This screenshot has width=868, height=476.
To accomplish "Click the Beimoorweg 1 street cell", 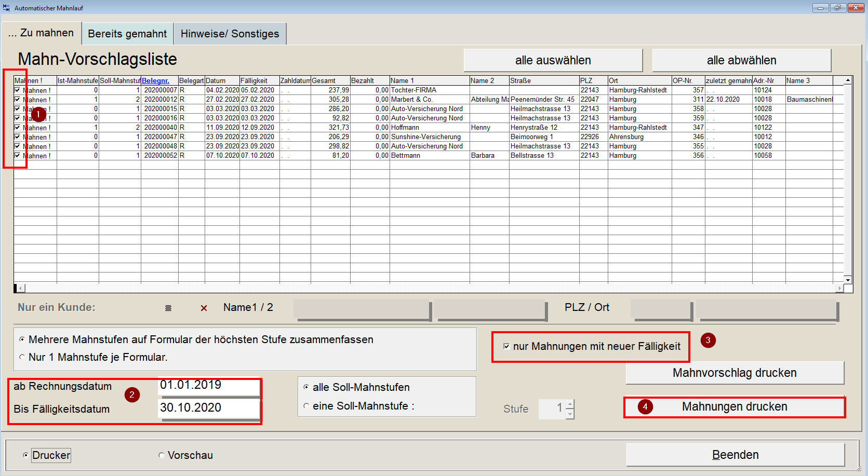I will pos(544,137).
